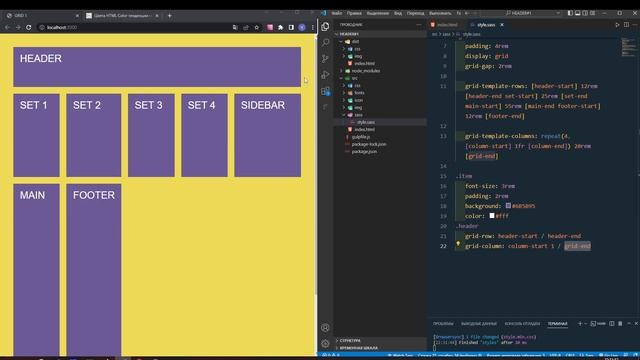Open the Search view in VS Code activity bar
Viewport: 640px width, 360px height.
tap(325, 42)
